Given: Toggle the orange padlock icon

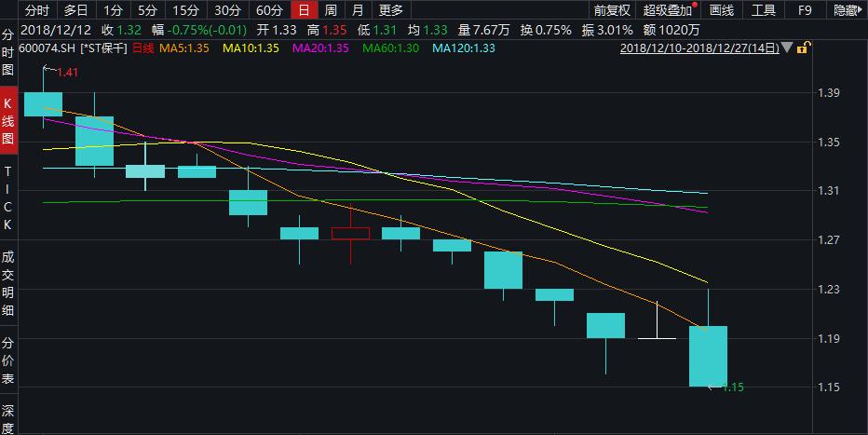Looking at the screenshot, I should (803, 48).
